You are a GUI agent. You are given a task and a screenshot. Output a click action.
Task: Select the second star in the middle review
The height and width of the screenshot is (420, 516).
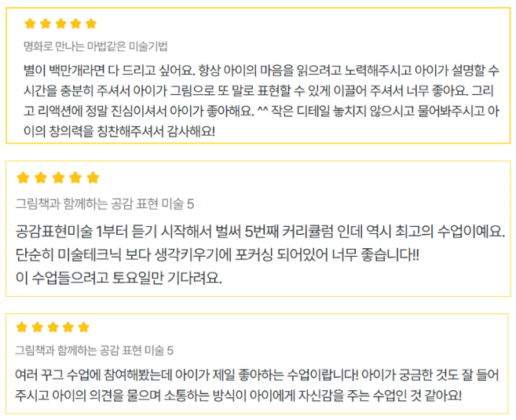40,177
